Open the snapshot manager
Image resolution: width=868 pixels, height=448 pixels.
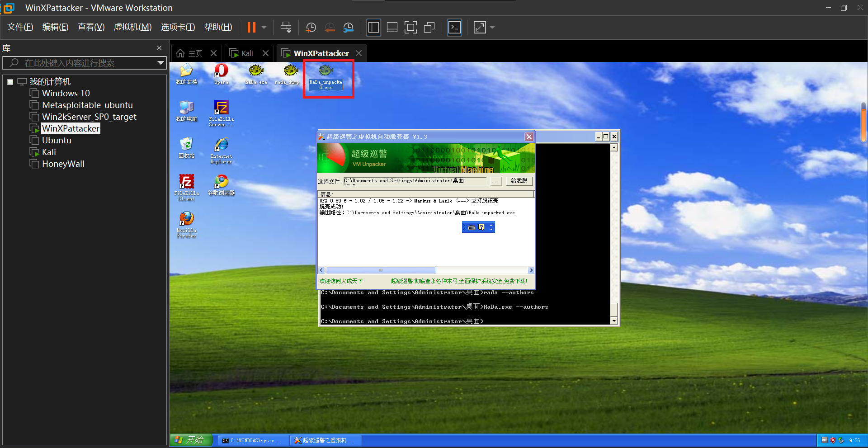pos(349,28)
